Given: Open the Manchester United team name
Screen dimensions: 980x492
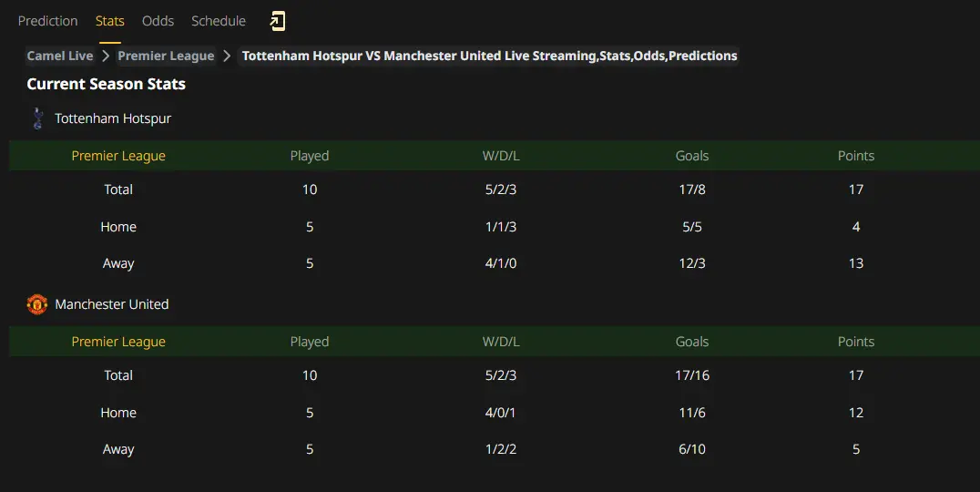Looking at the screenshot, I should (112, 304).
